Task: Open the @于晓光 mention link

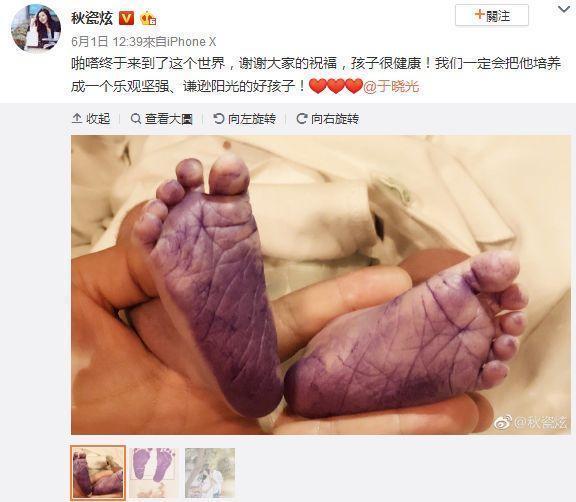Action: tap(392, 86)
